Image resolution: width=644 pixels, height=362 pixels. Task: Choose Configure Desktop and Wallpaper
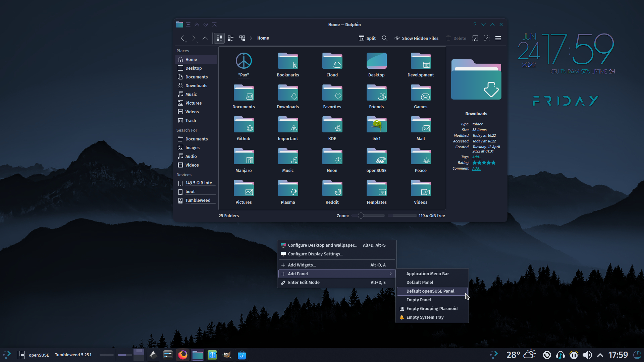click(337, 245)
